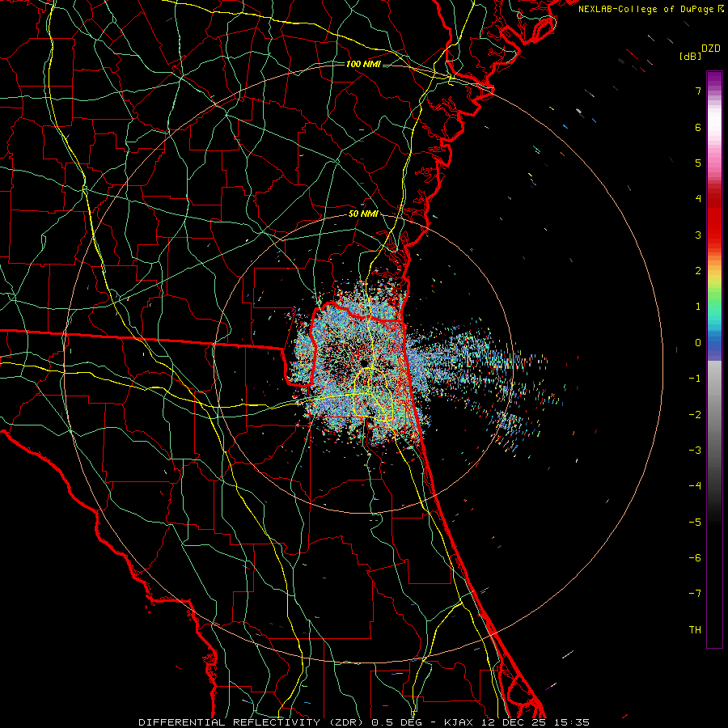Click the '15:35' time stamp

tap(571, 722)
